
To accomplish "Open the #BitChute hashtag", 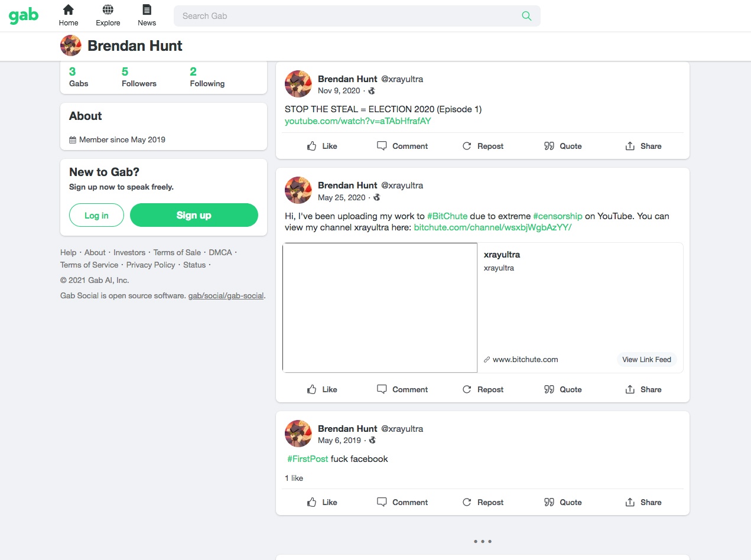I will click(447, 216).
